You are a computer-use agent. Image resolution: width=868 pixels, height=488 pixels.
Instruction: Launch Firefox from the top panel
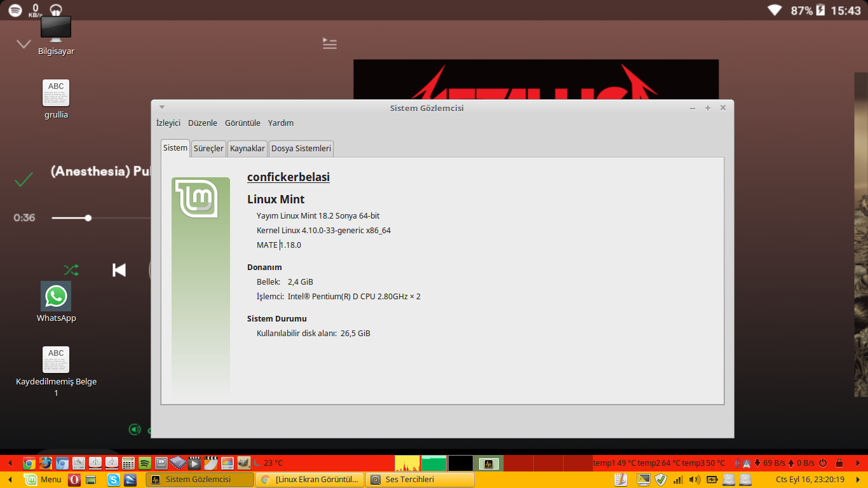[45, 463]
